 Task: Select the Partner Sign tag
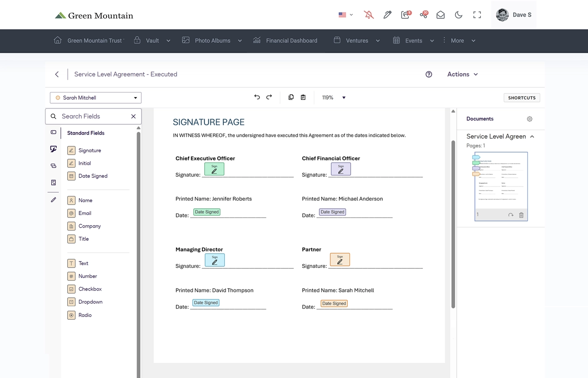pos(340,260)
